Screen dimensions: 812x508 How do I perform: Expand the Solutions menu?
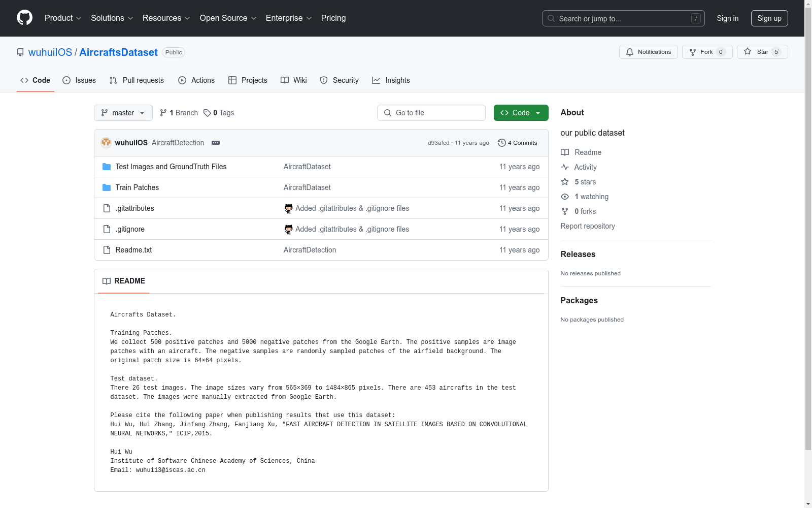pos(112,18)
